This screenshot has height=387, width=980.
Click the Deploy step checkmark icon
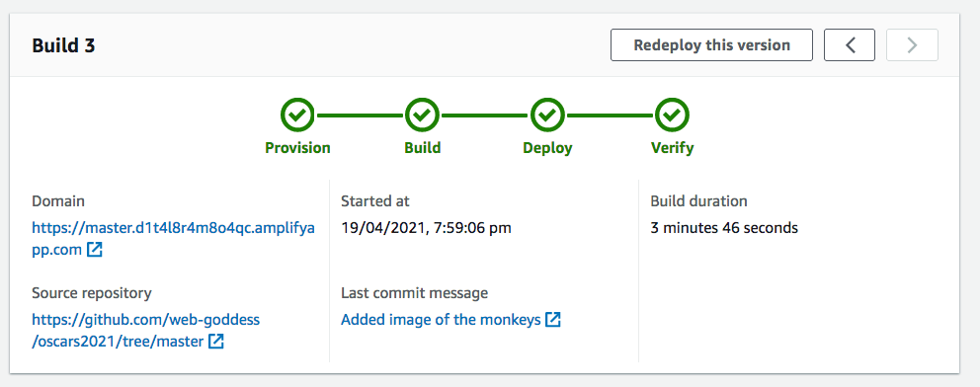tap(547, 116)
